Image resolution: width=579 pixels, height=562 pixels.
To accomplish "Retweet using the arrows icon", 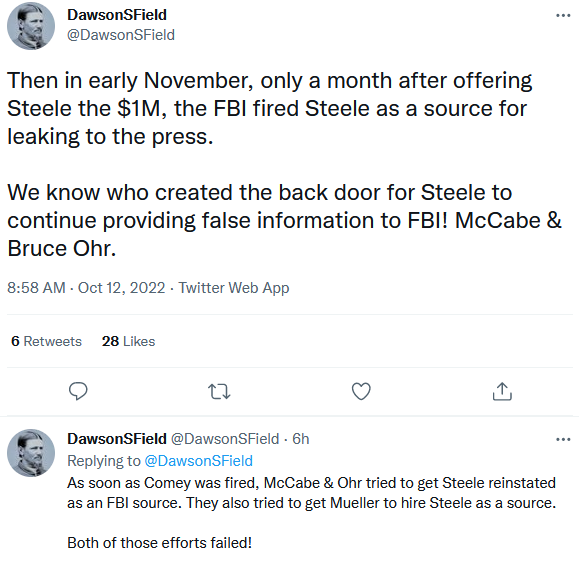I will coord(219,391).
